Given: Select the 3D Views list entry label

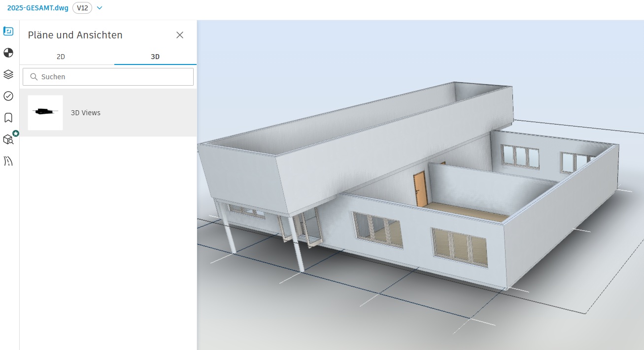Looking at the screenshot, I should 86,113.
